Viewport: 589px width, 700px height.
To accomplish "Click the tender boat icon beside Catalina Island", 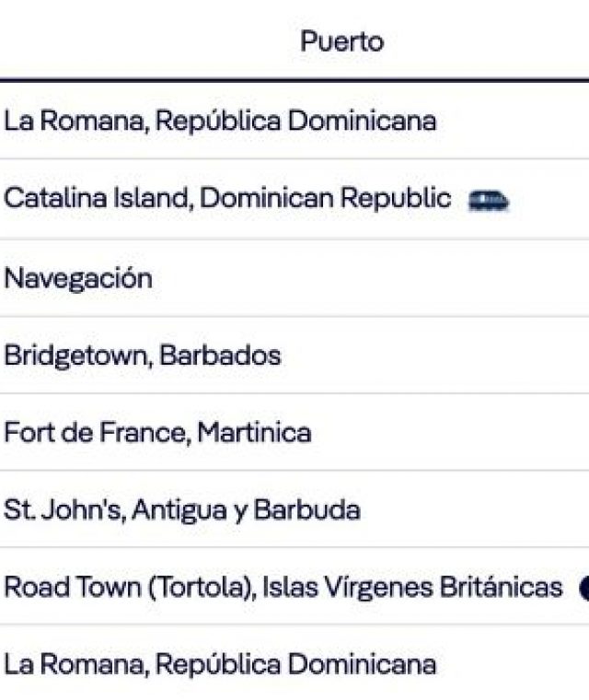I will (x=488, y=199).
